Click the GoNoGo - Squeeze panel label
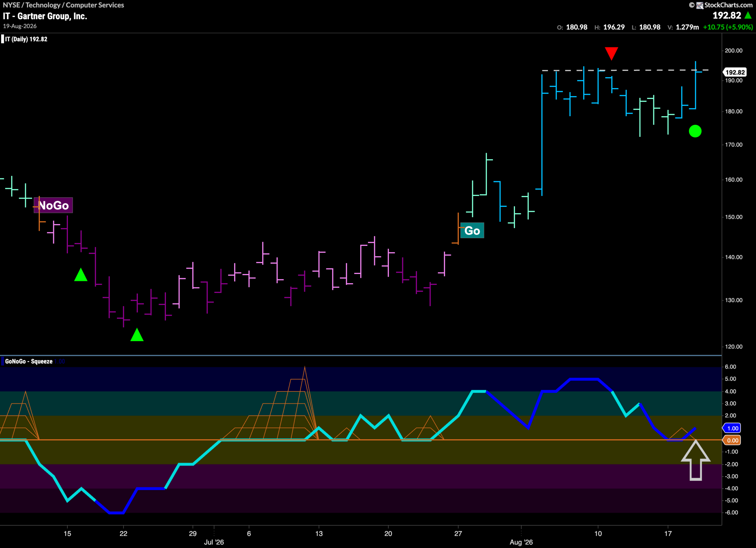Screen dimensions: 756x548 tap(29, 361)
